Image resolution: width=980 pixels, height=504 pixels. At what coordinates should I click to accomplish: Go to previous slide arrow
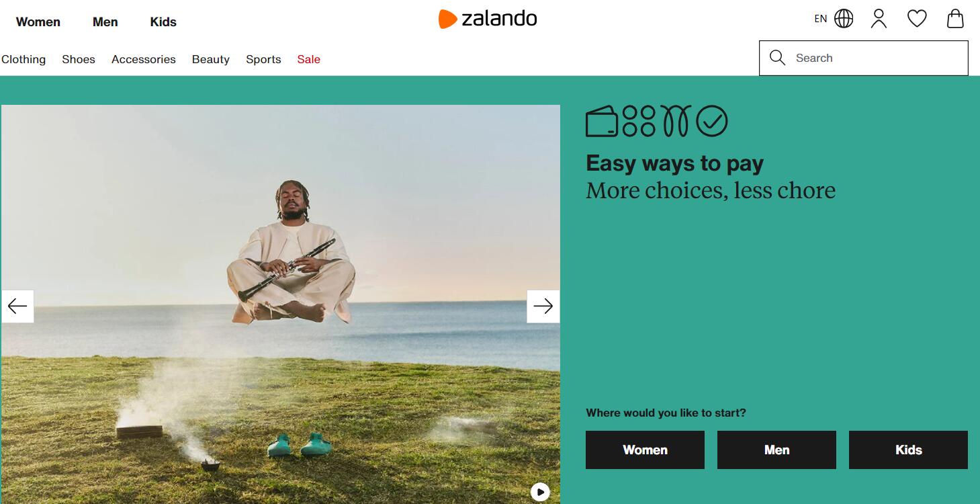click(x=17, y=306)
